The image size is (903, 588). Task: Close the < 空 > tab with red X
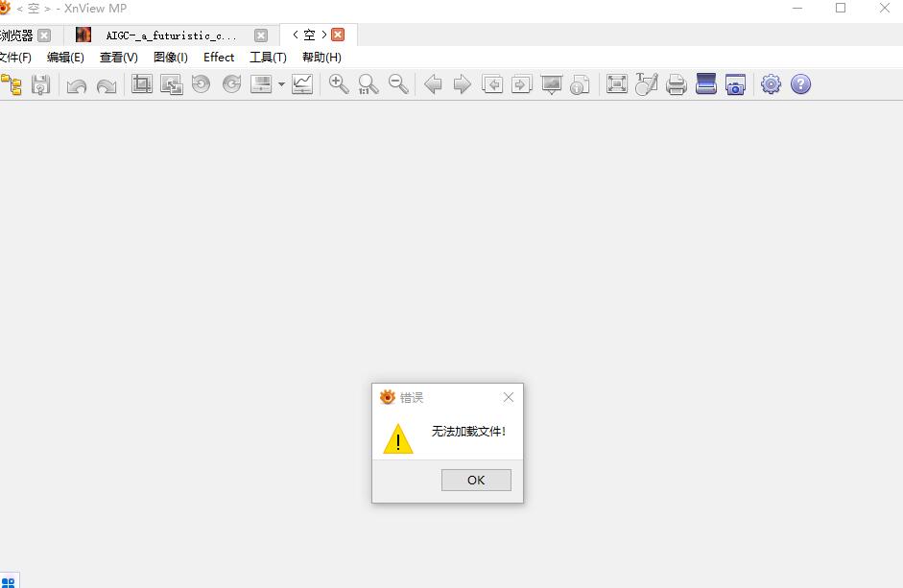click(338, 35)
